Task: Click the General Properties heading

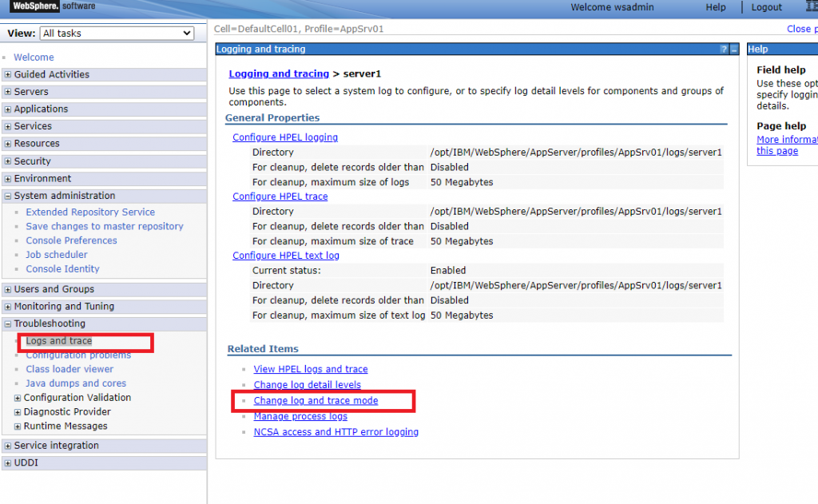Action: pos(272,118)
